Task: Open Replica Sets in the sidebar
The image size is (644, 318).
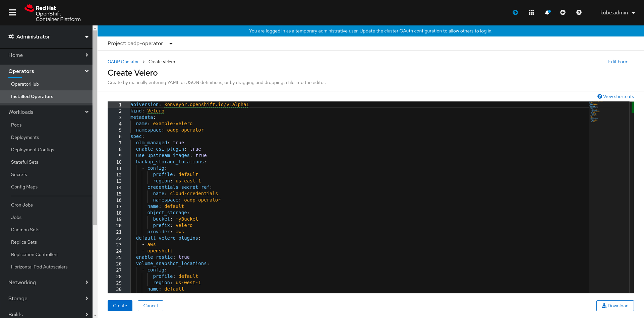Action: coord(24,242)
